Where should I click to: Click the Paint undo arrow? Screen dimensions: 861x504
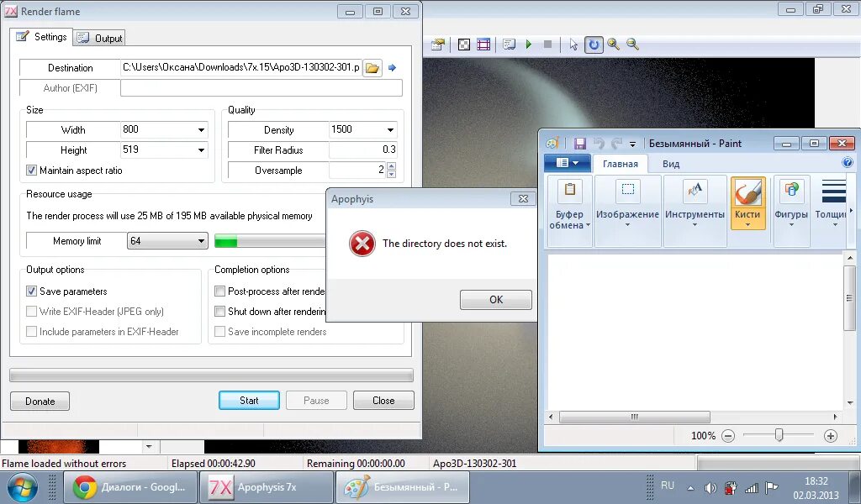(599, 144)
